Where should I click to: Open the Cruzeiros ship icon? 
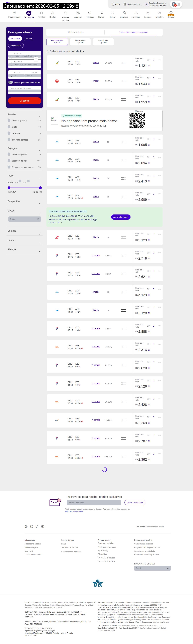pyautogui.click(x=136, y=13)
